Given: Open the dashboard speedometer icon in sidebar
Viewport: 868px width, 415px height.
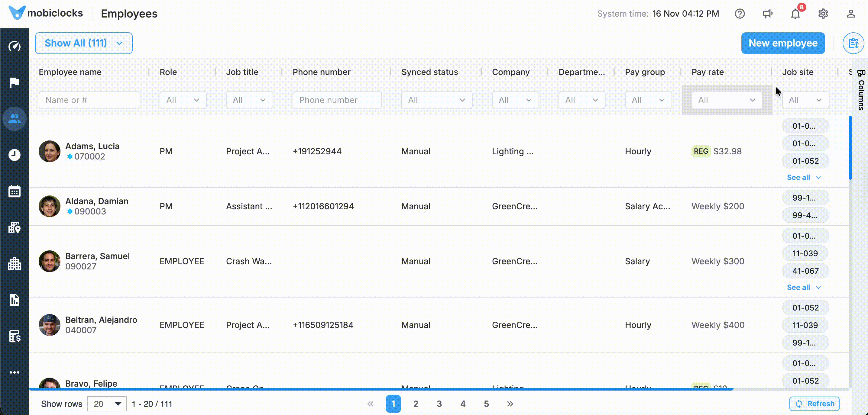Looking at the screenshot, I should pyautogui.click(x=15, y=46).
